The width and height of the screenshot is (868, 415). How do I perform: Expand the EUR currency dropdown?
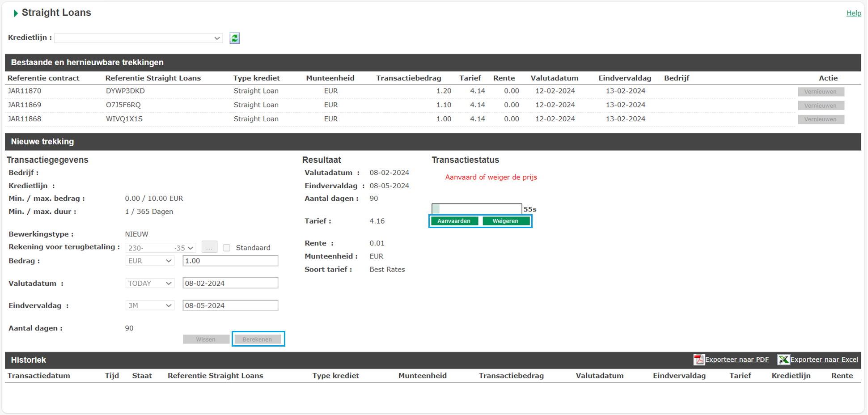point(149,261)
